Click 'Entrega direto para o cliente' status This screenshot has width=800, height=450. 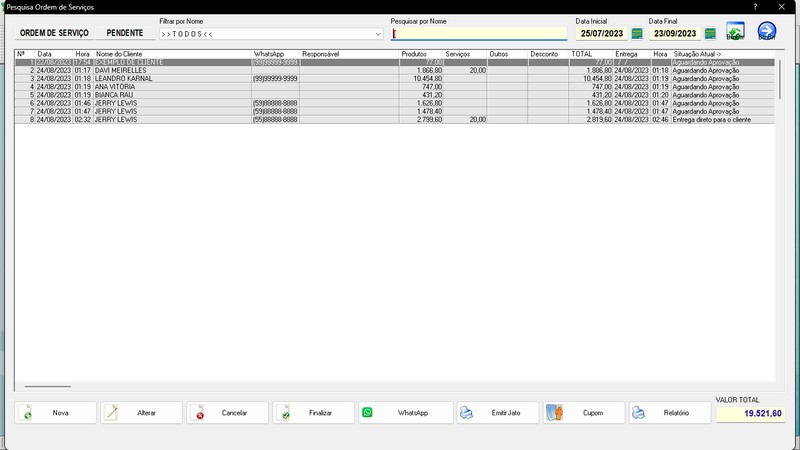(x=712, y=119)
